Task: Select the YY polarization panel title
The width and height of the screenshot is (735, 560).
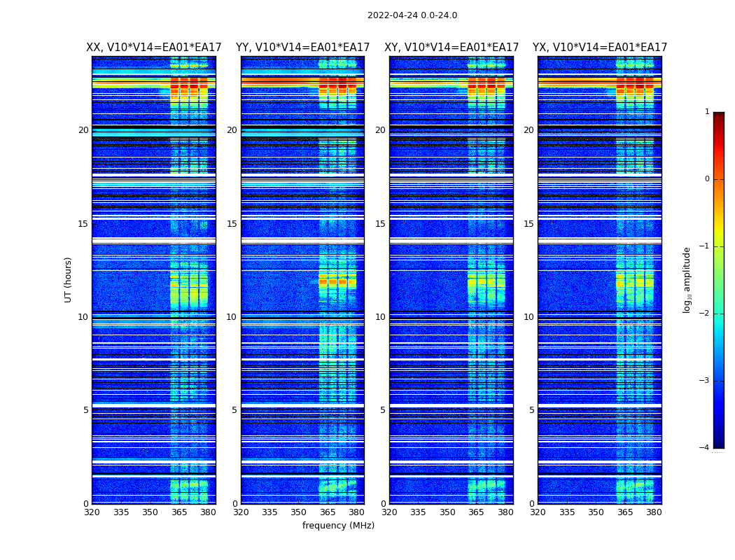Action: click(x=302, y=48)
